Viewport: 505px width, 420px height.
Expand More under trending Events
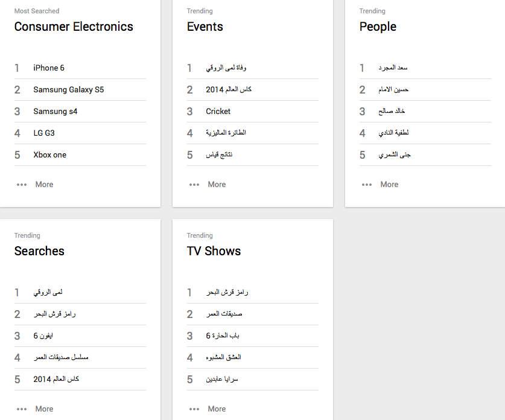click(x=217, y=185)
